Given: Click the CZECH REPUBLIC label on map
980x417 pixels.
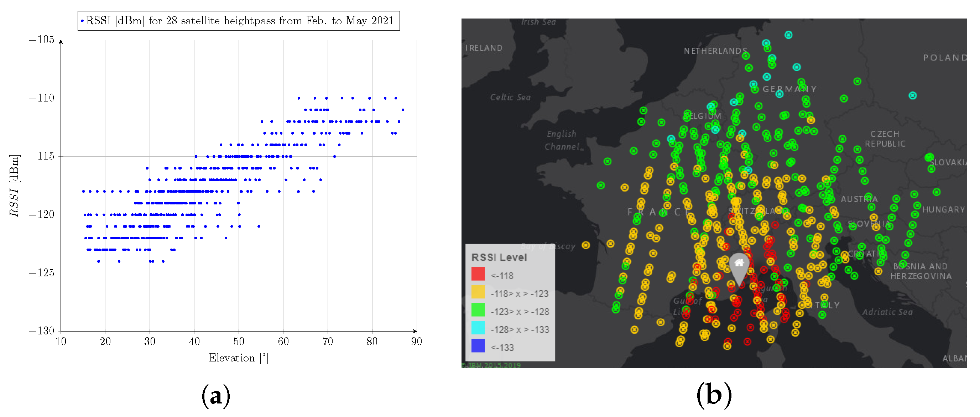Looking at the screenshot, I should pos(885,139).
